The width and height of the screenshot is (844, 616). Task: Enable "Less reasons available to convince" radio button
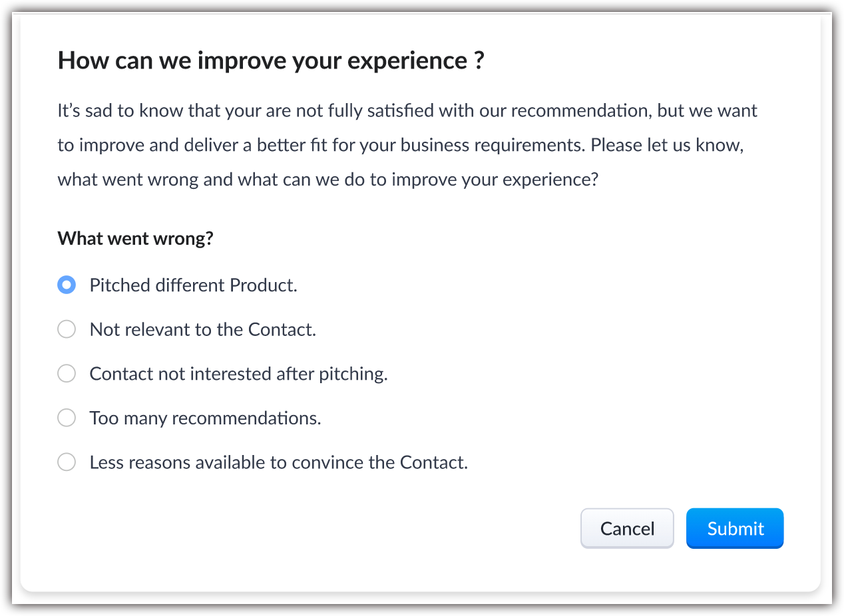click(x=67, y=462)
